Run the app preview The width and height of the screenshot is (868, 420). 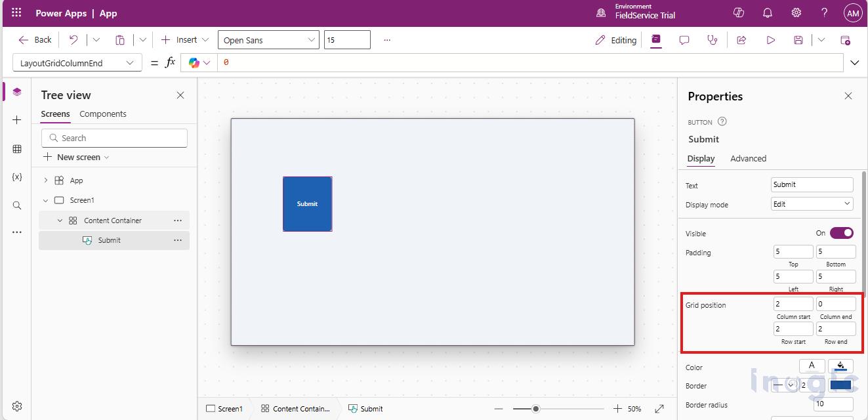point(770,39)
